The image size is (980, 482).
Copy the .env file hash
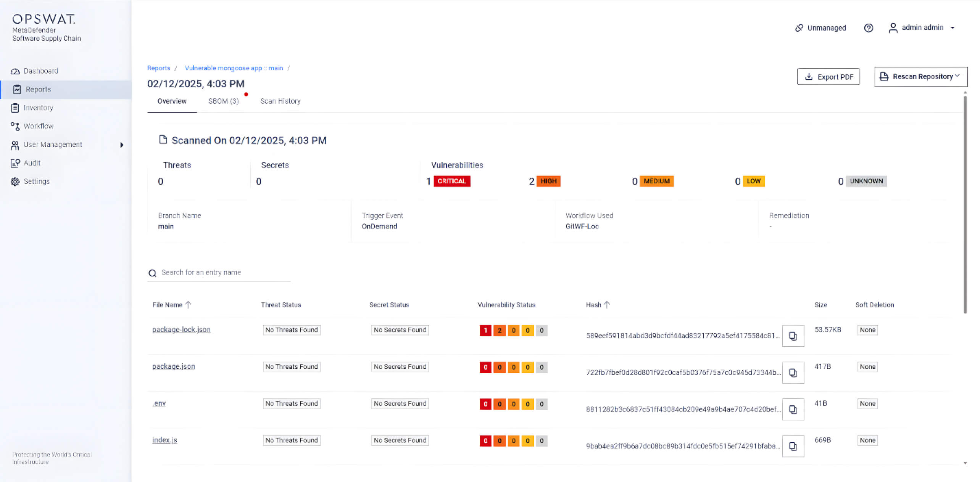tap(793, 410)
